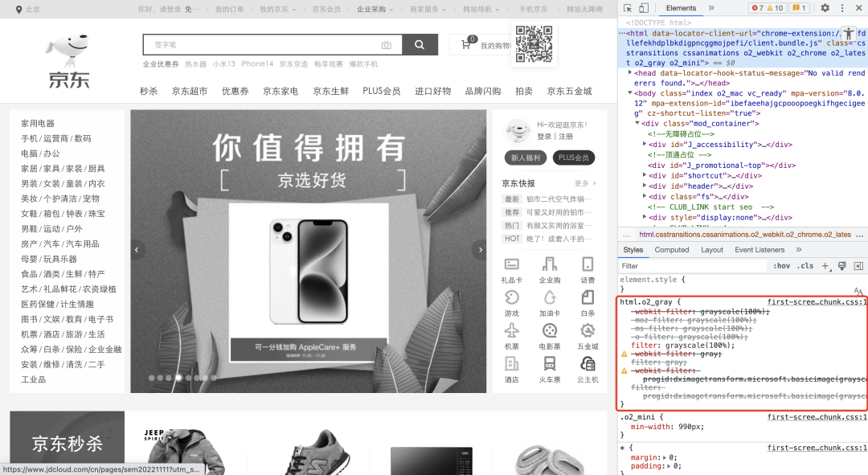Click the Beijing location pin icon
This screenshot has width=868, height=475.
(x=18, y=10)
